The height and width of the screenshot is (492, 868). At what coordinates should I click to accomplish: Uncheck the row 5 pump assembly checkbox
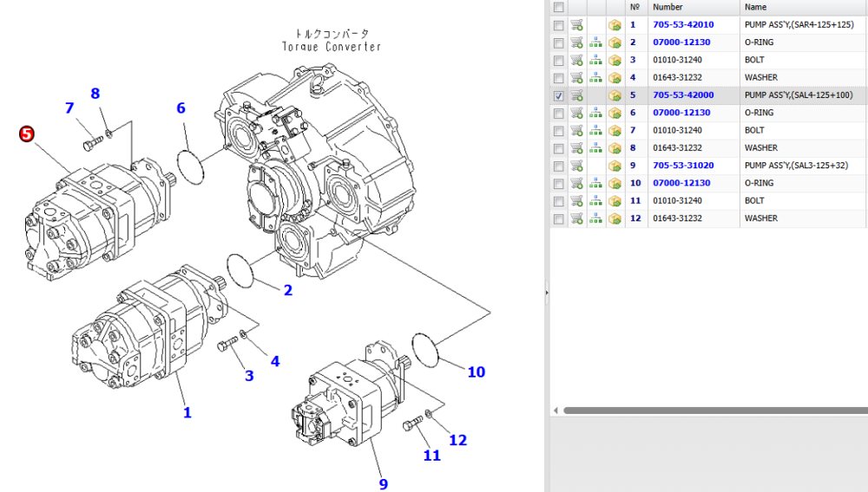pyautogui.click(x=558, y=95)
